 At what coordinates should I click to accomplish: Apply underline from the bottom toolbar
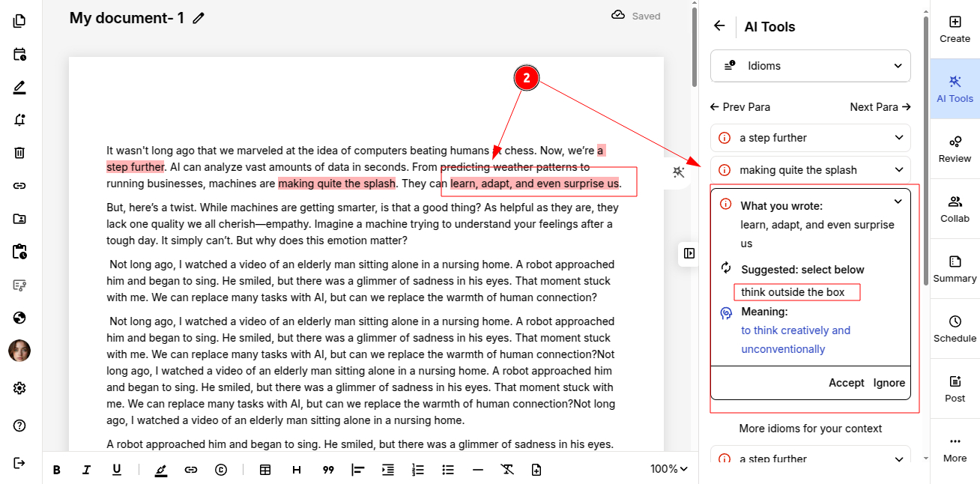click(x=117, y=470)
